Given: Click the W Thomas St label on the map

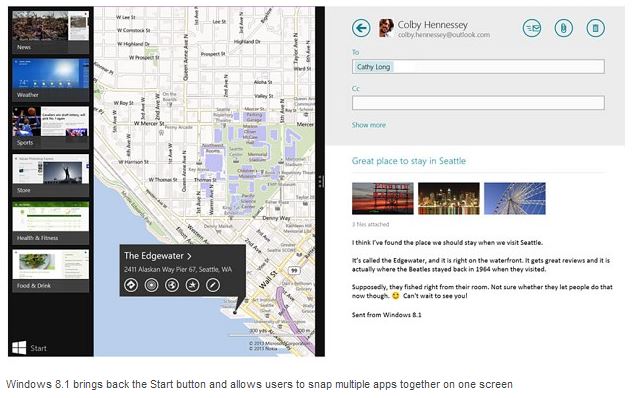Looking at the screenshot, I should point(163,180).
